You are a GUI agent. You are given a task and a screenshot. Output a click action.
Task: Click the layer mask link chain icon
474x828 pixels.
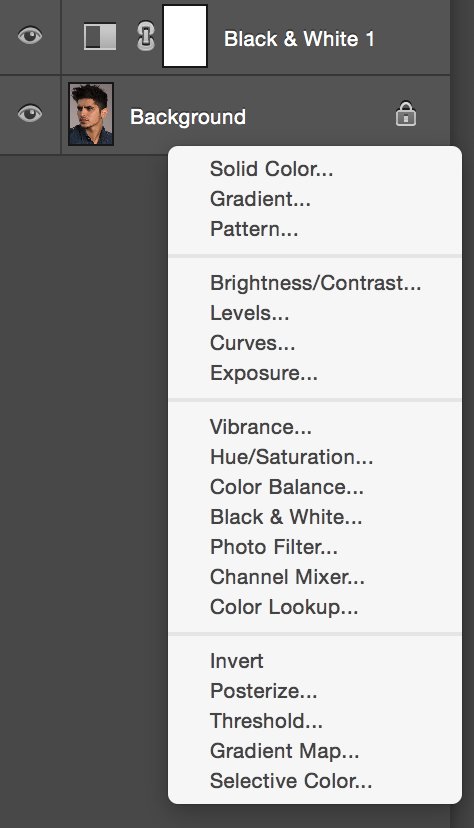[x=146, y=36]
